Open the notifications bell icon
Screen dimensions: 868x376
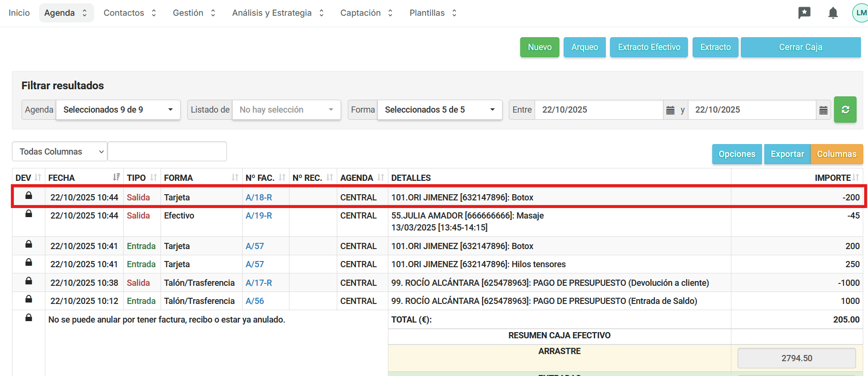[x=833, y=13]
